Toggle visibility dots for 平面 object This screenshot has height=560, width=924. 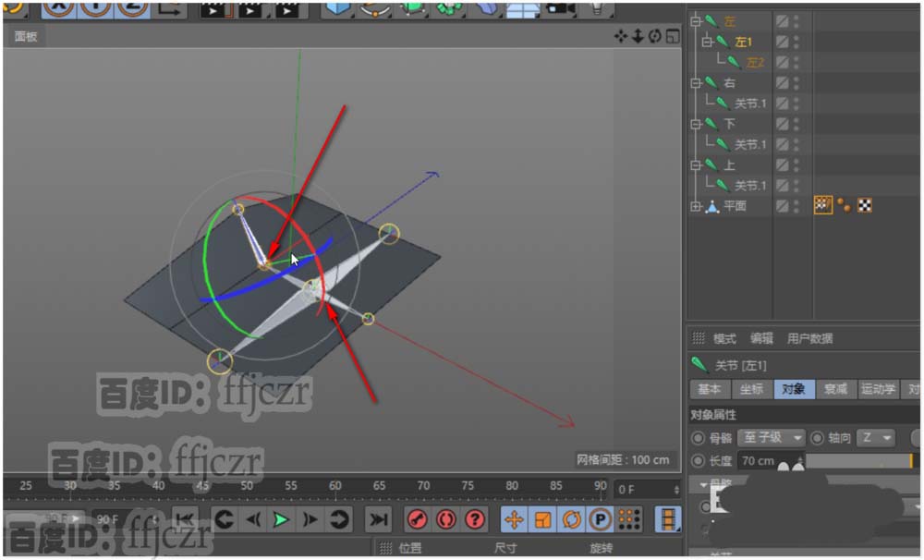coord(796,206)
